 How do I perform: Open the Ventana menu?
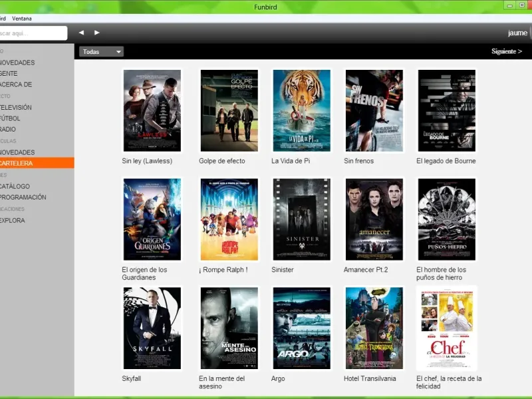tap(22, 19)
